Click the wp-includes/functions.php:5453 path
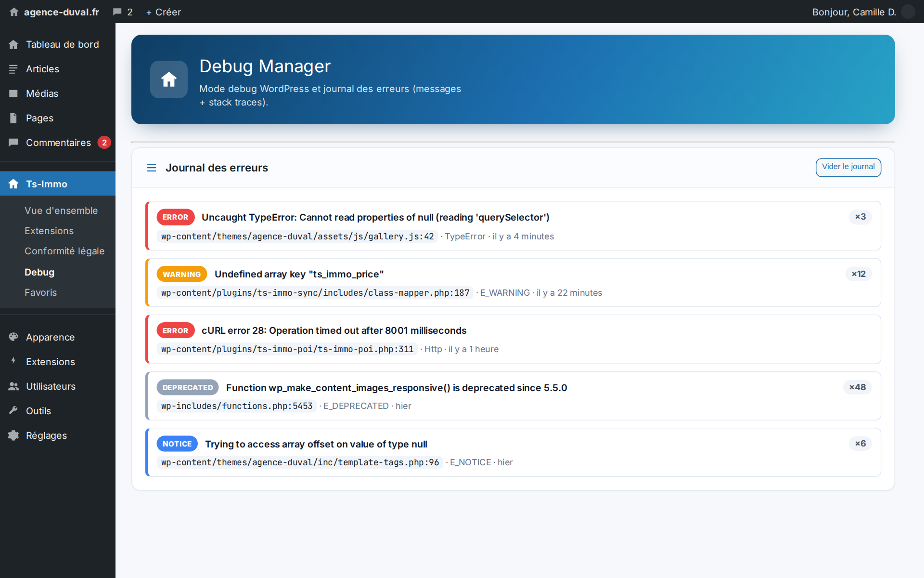Screen dimensions: 924x578 [x=237, y=406]
